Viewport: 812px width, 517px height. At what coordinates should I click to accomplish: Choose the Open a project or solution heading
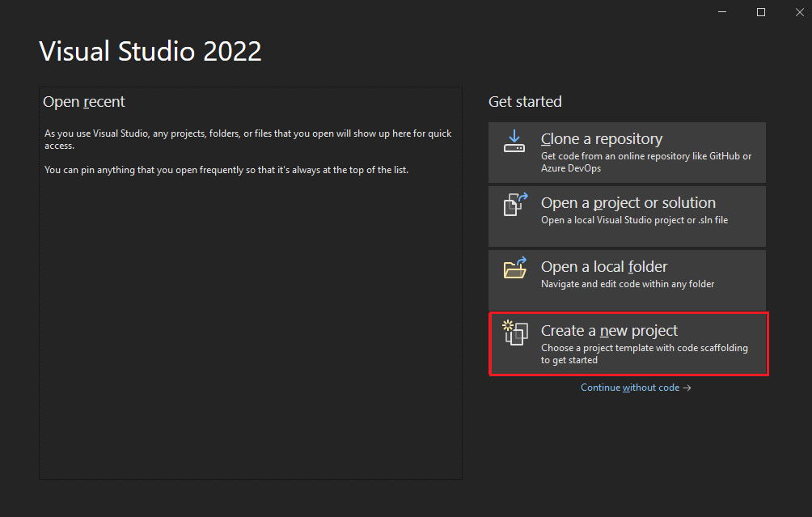[x=628, y=202]
